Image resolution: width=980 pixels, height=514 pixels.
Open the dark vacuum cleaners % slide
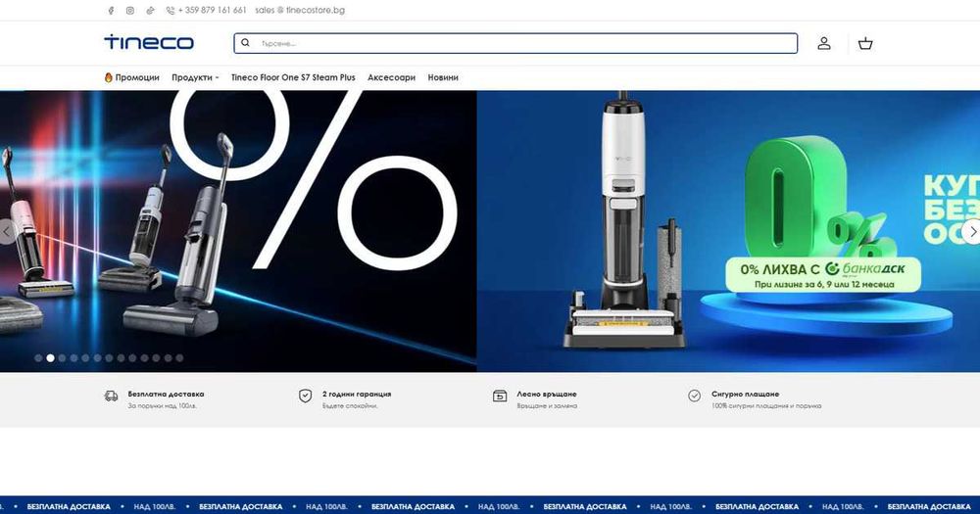click(238, 231)
